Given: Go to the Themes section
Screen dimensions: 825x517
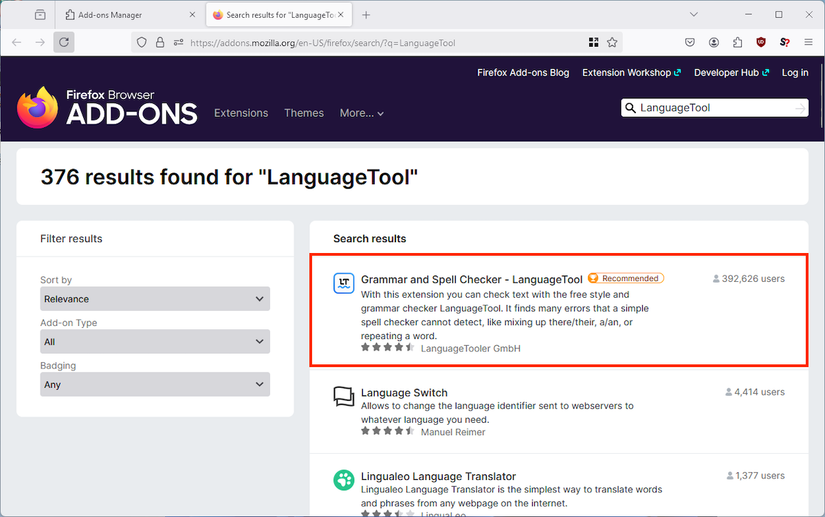Looking at the screenshot, I should 304,113.
